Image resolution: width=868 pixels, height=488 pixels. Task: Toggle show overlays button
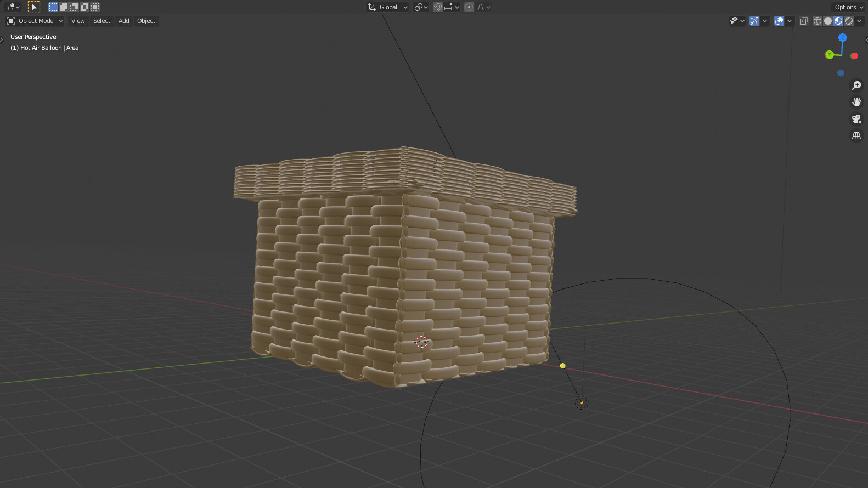click(x=779, y=21)
